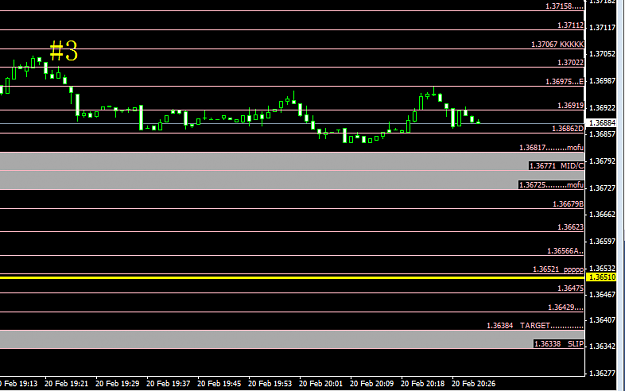Screen dimensions: 625x391
Task: Click 1.36342 on the price scale
Action: tap(602, 346)
